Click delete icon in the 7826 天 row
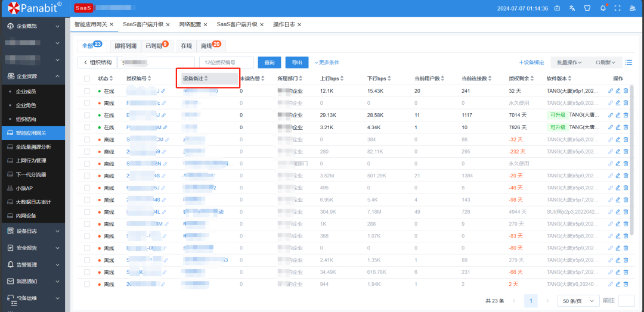 coord(626,127)
